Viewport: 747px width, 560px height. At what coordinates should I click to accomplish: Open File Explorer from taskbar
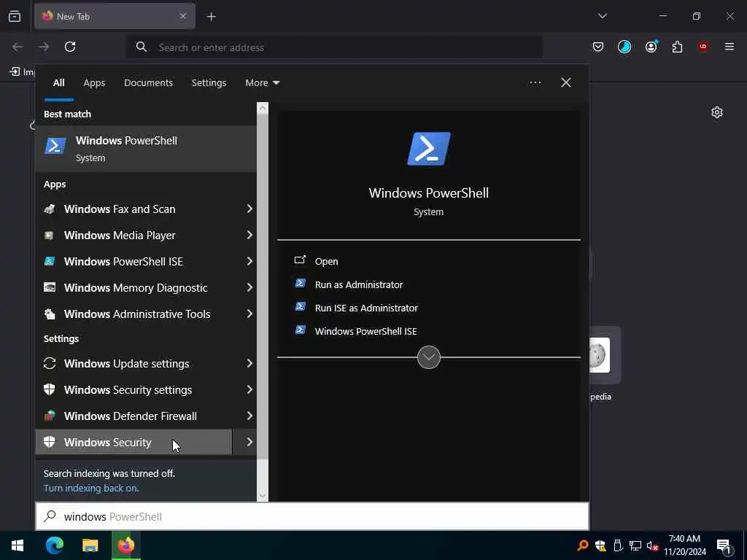click(x=90, y=545)
